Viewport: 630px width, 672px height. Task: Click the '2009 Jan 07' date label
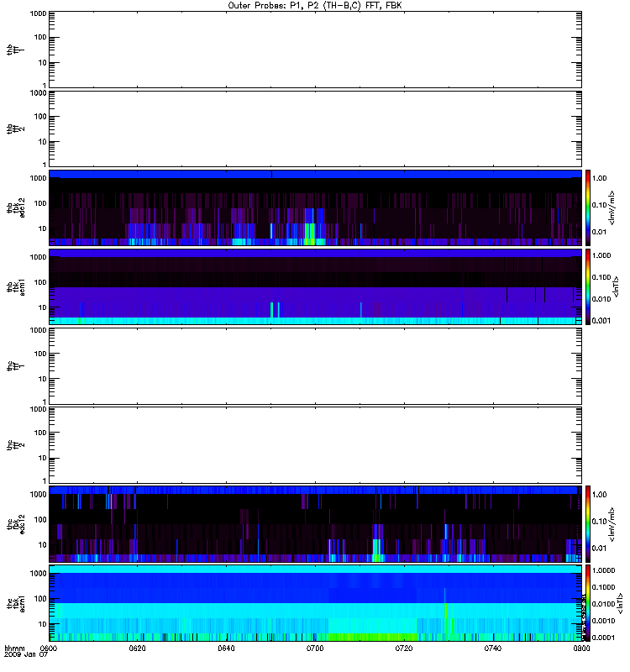(x=26, y=654)
